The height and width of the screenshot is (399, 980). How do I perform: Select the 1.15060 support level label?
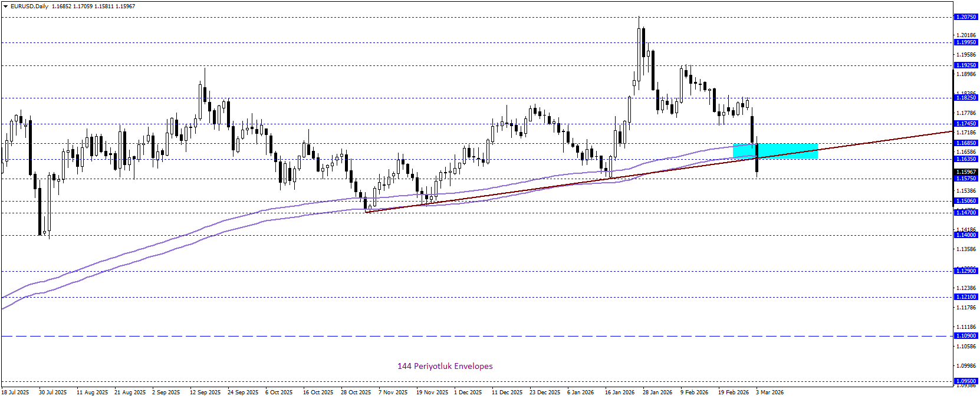[966, 201]
